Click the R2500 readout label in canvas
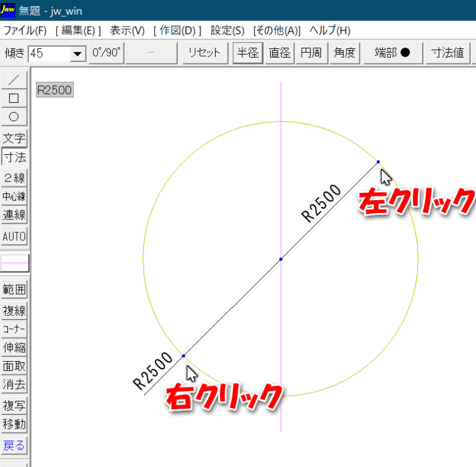 click(x=55, y=90)
